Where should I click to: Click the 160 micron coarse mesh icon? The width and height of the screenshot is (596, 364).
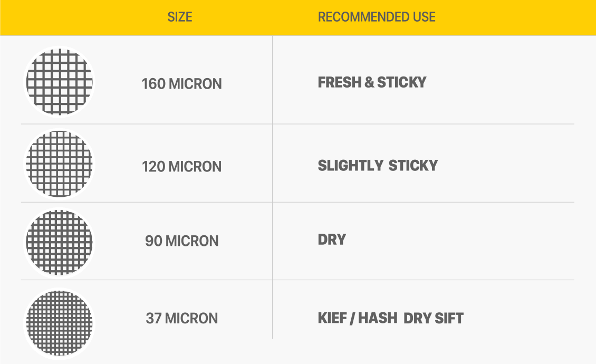(59, 82)
